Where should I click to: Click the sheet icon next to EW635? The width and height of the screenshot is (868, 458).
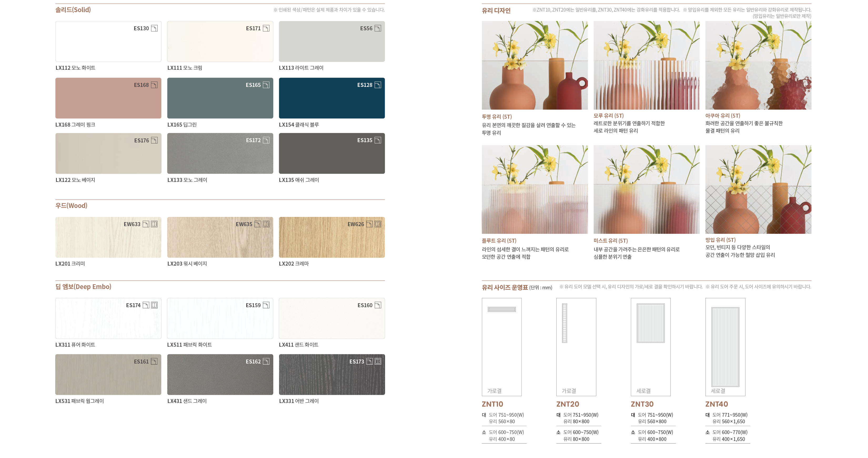point(258,224)
